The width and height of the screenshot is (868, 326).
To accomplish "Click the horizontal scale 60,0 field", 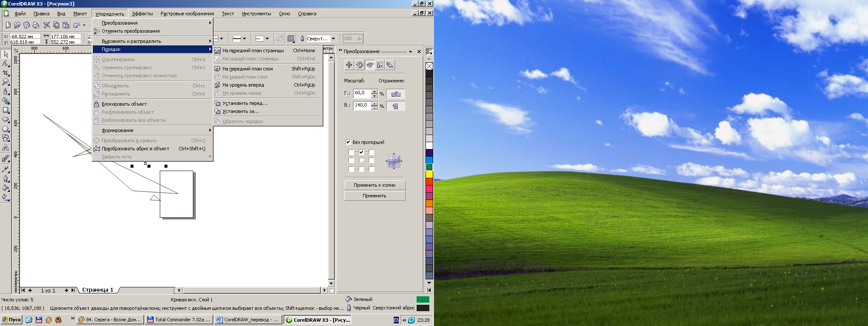I will 362,93.
